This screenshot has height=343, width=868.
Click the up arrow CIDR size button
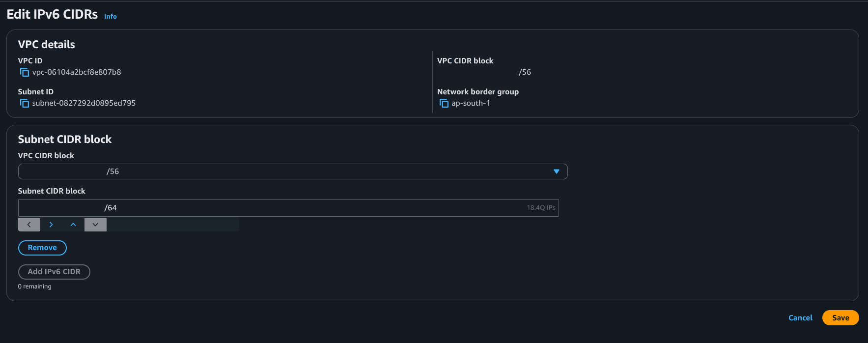tap(73, 225)
